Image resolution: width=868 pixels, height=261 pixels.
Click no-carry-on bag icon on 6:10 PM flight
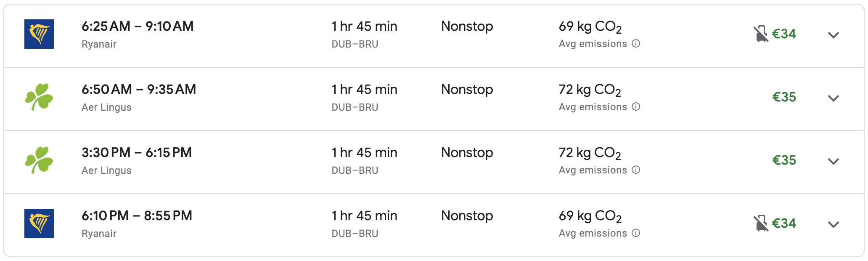(x=760, y=224)
